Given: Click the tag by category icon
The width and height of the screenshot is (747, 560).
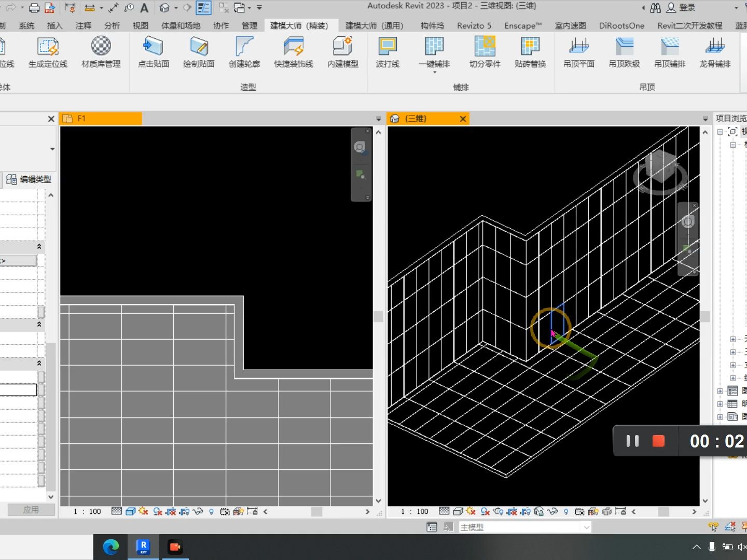Looking at the screenshot, I should coord(129,8).
